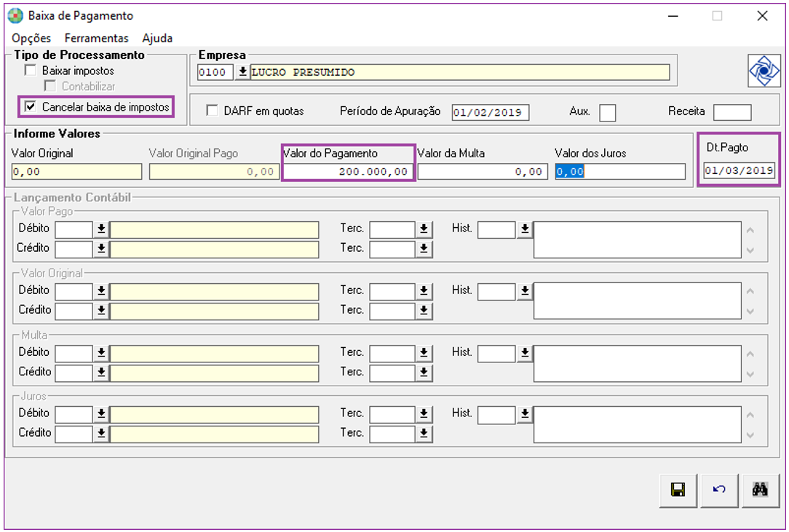Click the Valor Original Débito Terc. field
Screen dimensions: 789x532
coord(392,291)
